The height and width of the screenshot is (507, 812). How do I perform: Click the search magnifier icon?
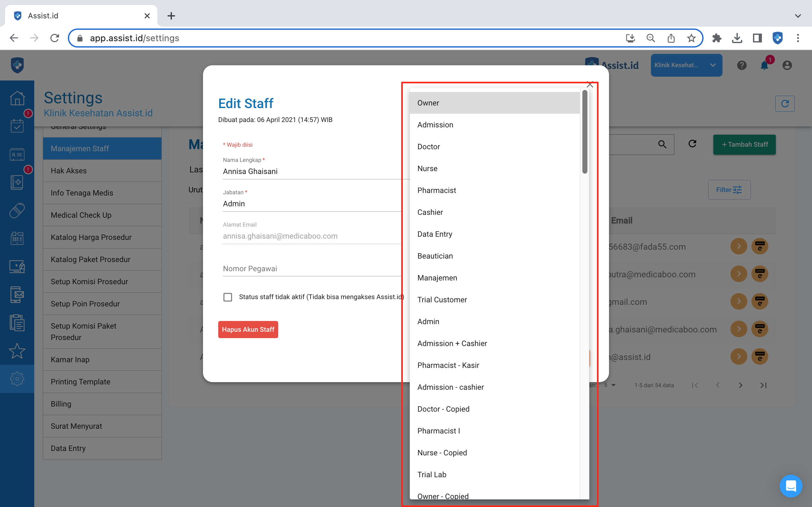(x=662, y=144)
